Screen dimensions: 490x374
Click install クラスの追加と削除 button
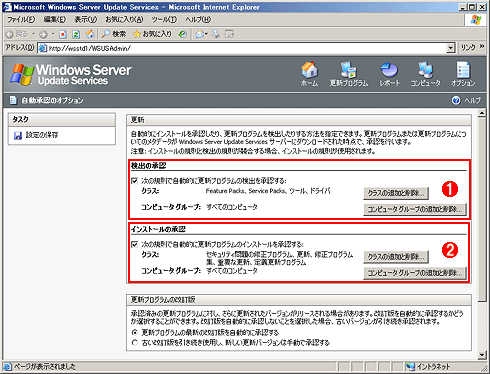(x=396, y=257)
